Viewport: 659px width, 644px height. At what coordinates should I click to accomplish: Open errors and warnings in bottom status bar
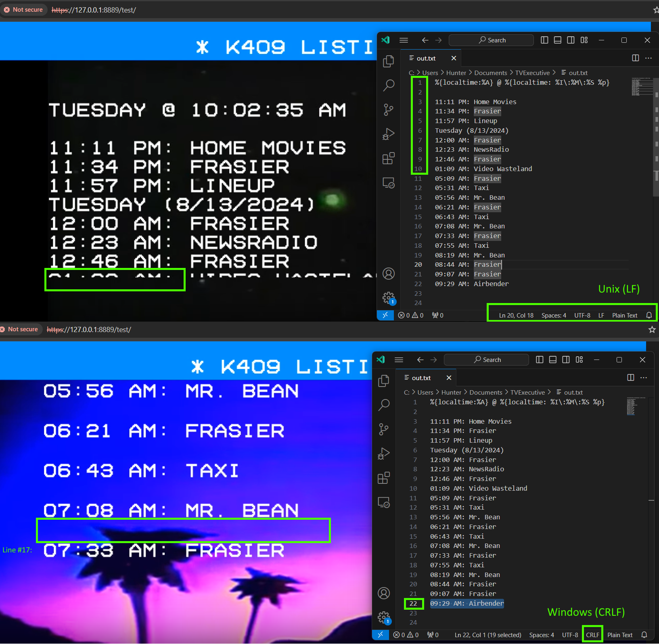[406, 635]
